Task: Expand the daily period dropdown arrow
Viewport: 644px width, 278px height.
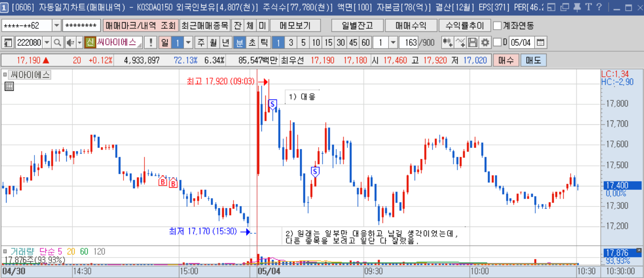Action: [x=189, y=43]
